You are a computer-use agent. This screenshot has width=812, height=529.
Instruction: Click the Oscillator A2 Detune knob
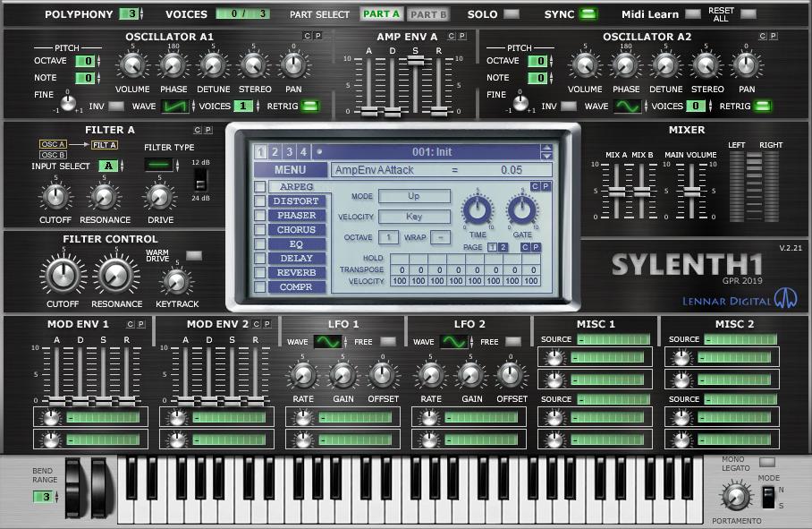click(x=665, y=66)
